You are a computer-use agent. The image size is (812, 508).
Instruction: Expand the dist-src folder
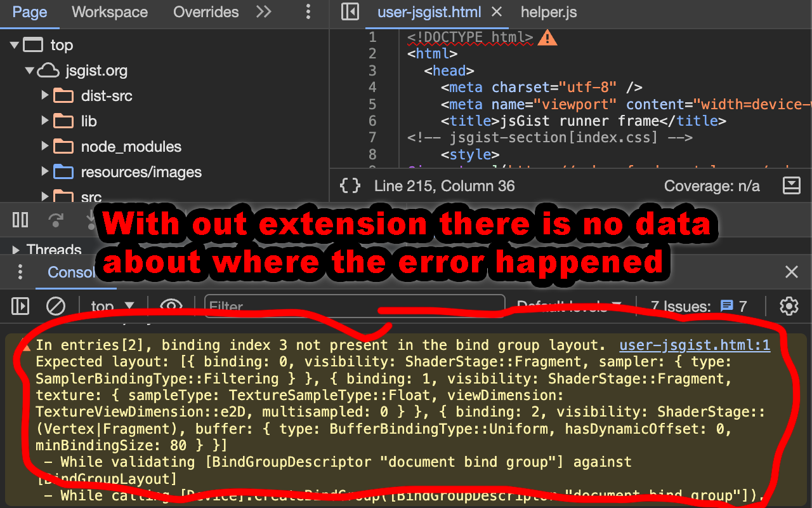(x=44, y=95)
